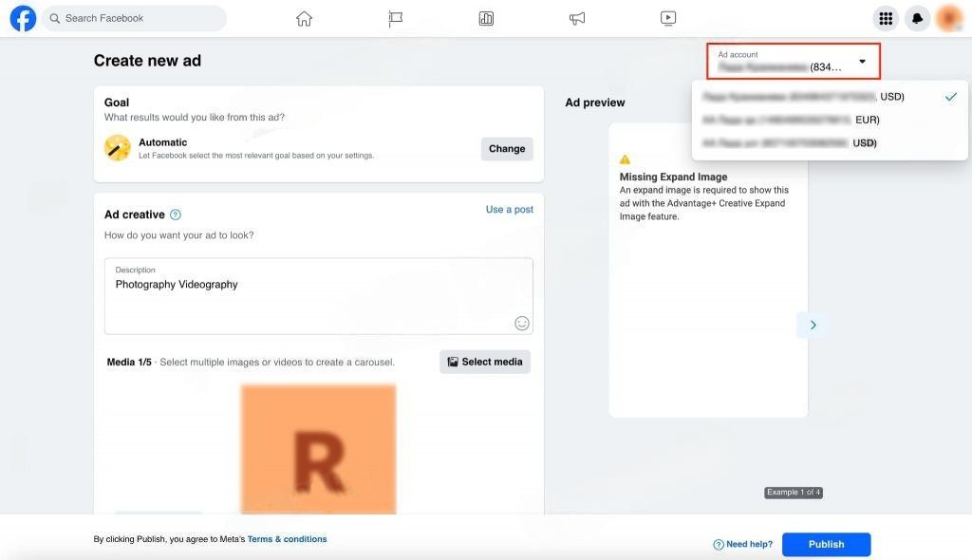Click Need help? link
This screenshot has height=560, width=972.
pyautogui.click(x=742, y=544)
